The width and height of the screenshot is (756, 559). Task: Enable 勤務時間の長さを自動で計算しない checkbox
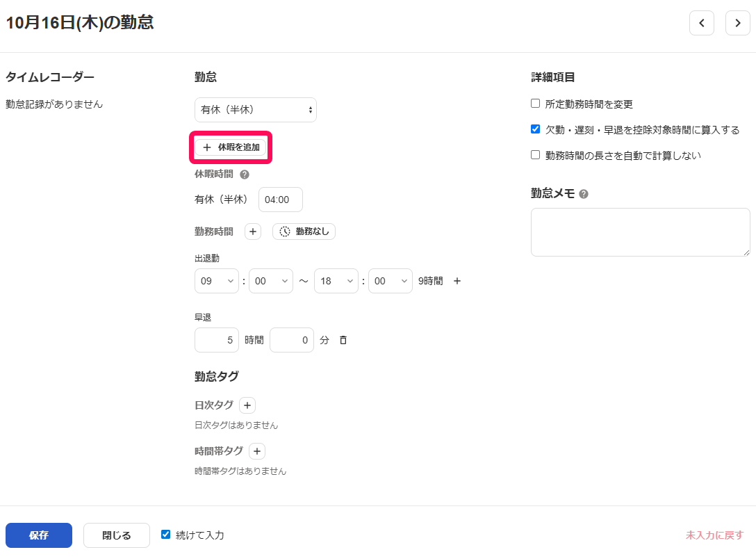(535, 155)
